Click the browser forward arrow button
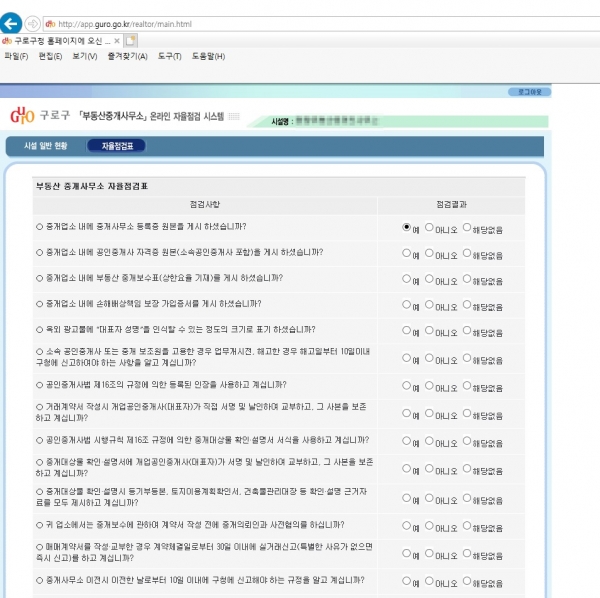Image resolution: width=600 pixels, height=598 pixels. click(x=33, y=24)
